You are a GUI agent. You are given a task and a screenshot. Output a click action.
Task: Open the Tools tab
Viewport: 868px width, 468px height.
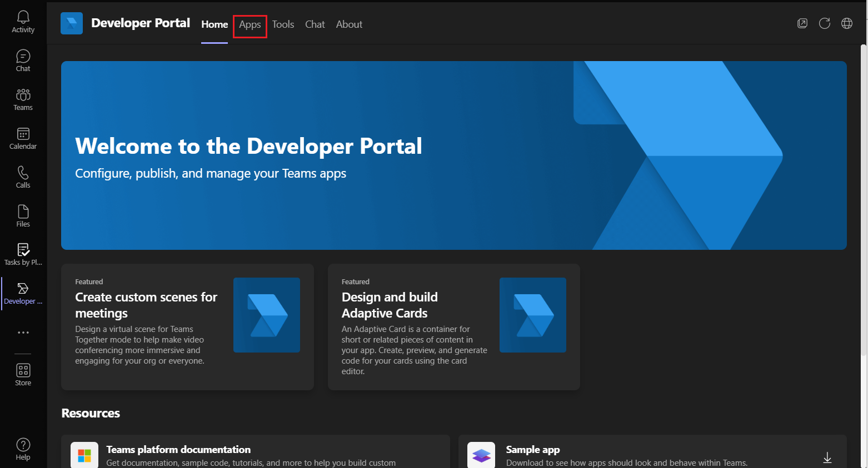[x=283, y=24]
